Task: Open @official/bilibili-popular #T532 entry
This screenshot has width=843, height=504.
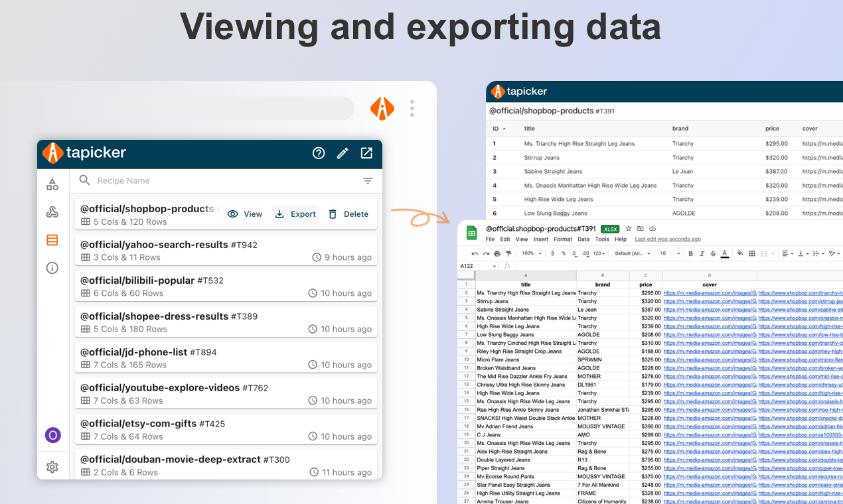Action: pyautogui.click(x=226, y=286)
